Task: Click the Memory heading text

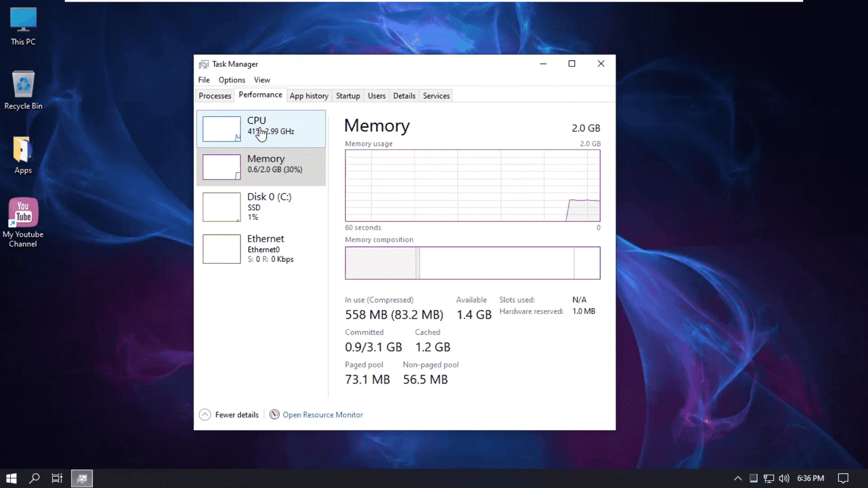Action: click(377, 126)
